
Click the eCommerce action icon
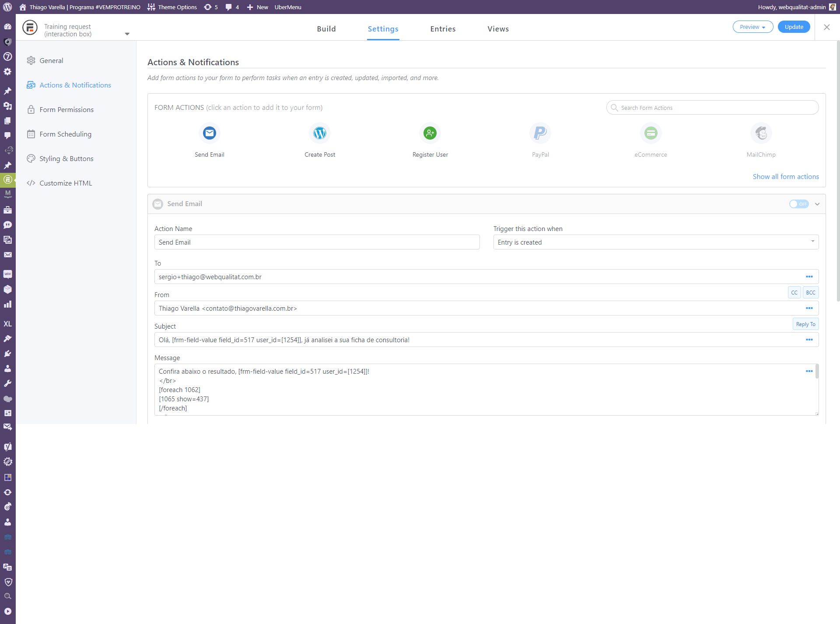[651, 133]
